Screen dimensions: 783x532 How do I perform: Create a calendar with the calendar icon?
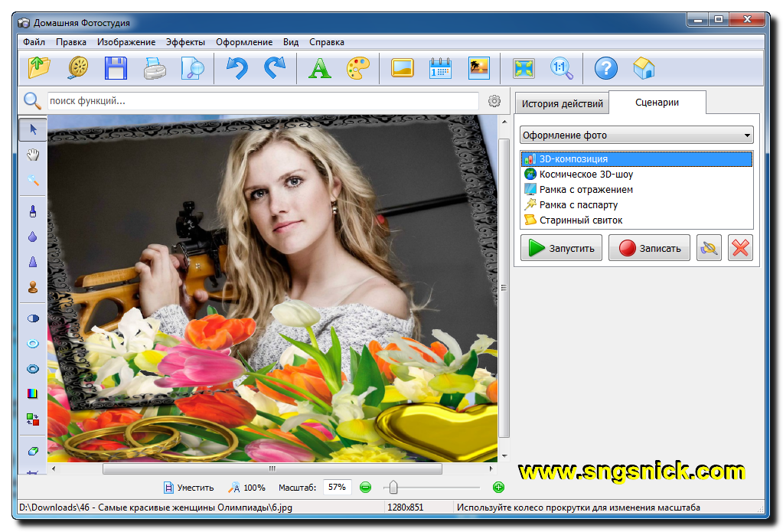tap(440, 68)
